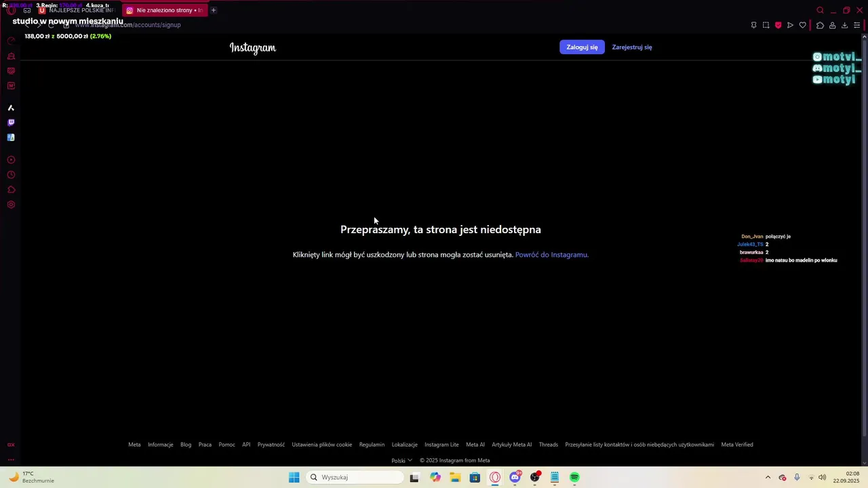Add page to bookmarks with heart icon
The width and height of the screenshot is (868, 488).
(802, 25)
